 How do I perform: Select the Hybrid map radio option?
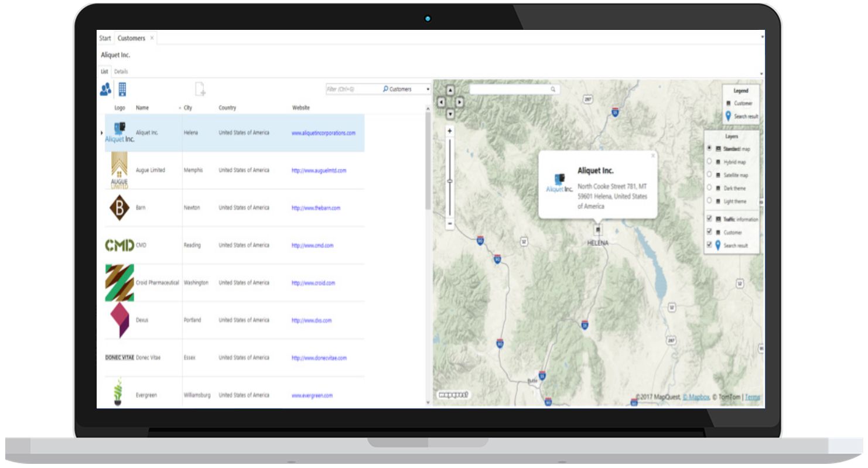pos(710,162)
